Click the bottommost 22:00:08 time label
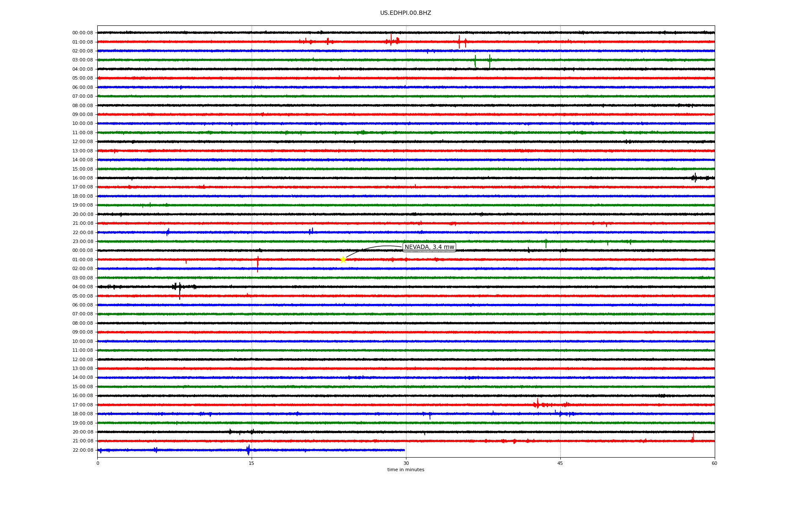This screenshot has height=508, width=812. tap(82, 450)
